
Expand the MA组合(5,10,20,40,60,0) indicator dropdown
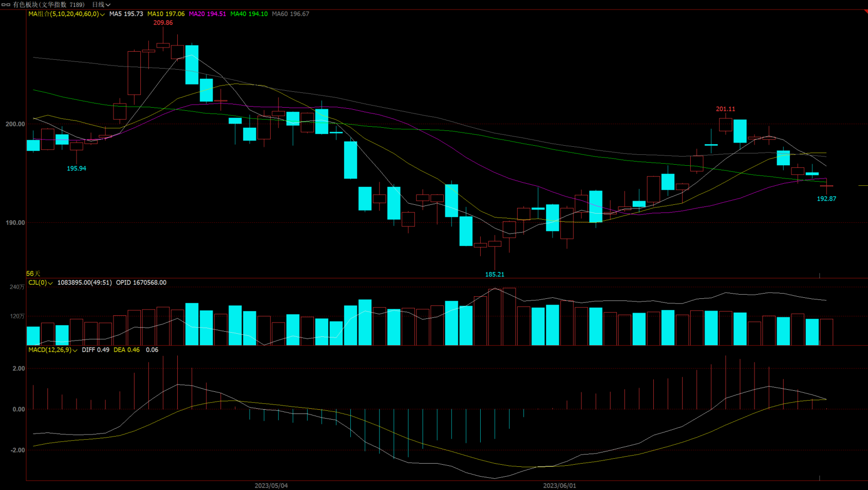[x=66, y=14]
